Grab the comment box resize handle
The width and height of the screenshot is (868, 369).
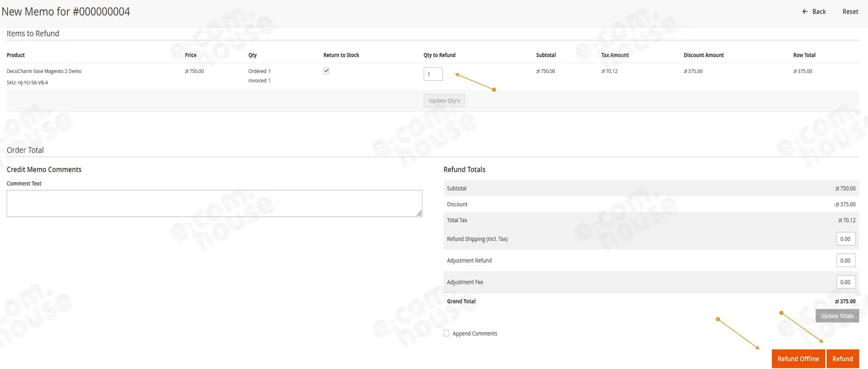(419, 213)
